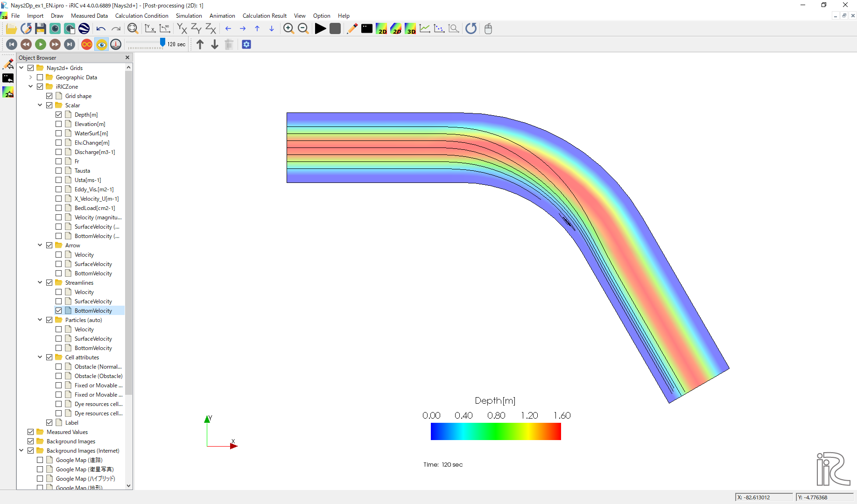Open a new 3D post-processing window

(410, 28)
